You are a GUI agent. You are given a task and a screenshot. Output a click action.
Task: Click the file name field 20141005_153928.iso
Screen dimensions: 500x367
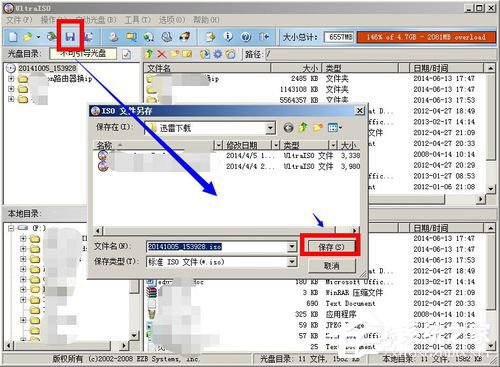pyautogui.click(x=217, y=247)
